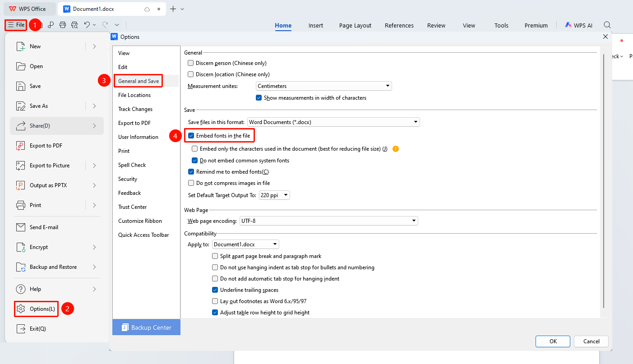Click the File menu button

pyautogui.click(x=16, y=25)
